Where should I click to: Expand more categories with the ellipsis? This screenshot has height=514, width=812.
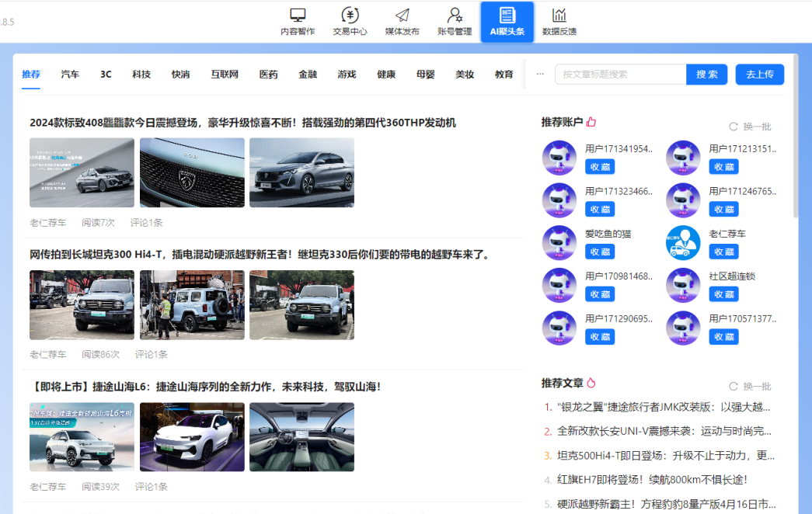pyautogui.click(x=540, y=74)
